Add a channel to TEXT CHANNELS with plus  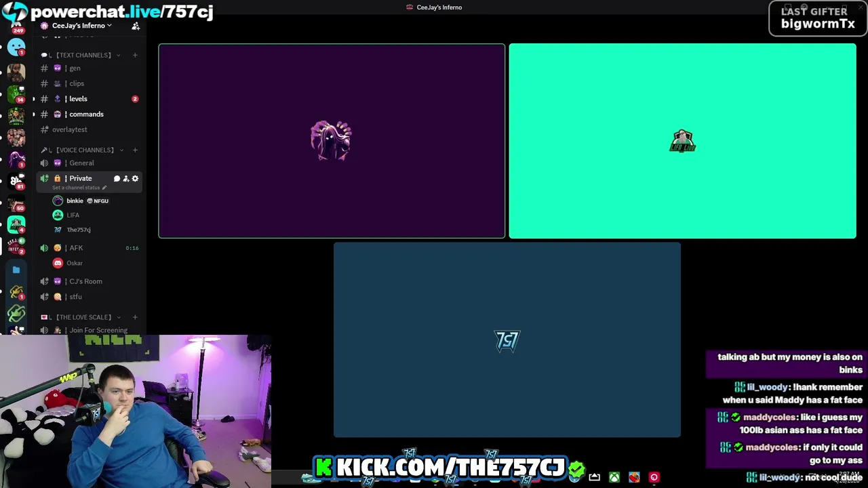[135, 55]
